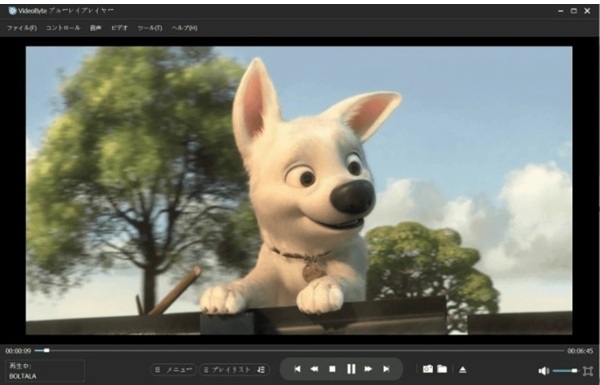
Task: Fast forward the video
Action: coord(368,369)
